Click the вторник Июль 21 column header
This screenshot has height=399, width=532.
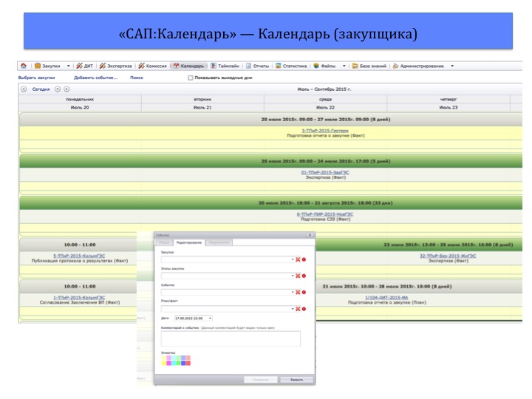coord(202,103)
